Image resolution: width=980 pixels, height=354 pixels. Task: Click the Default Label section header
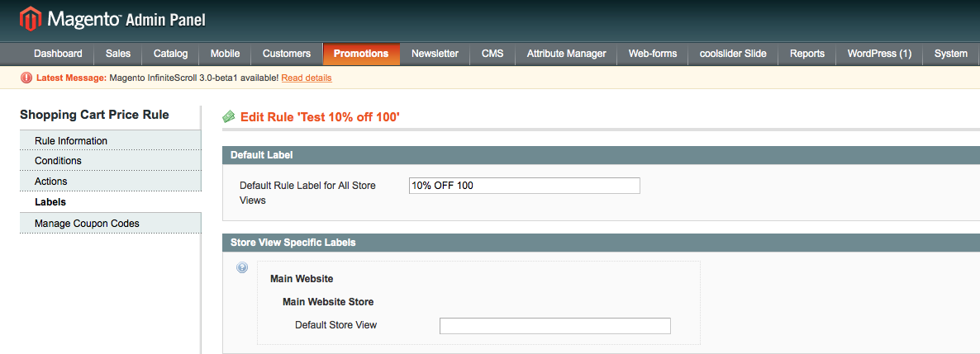tap(601, 155)
